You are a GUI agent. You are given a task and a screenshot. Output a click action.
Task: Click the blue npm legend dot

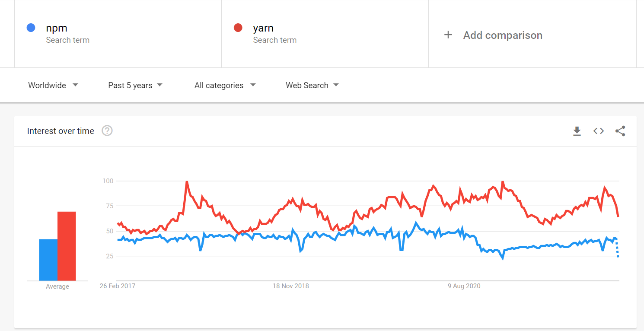pos(31,27)
